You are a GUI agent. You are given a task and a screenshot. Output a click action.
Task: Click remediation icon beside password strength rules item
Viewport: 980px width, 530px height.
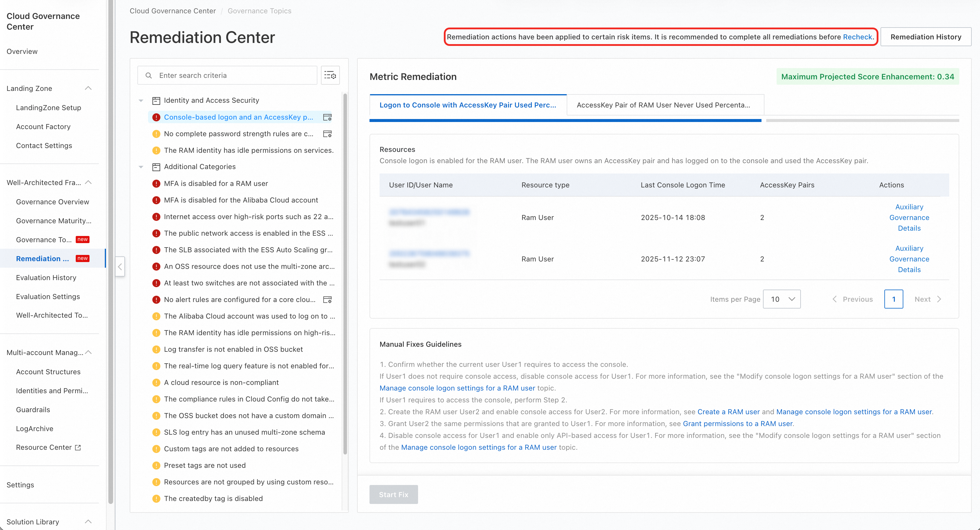[327, 134]
